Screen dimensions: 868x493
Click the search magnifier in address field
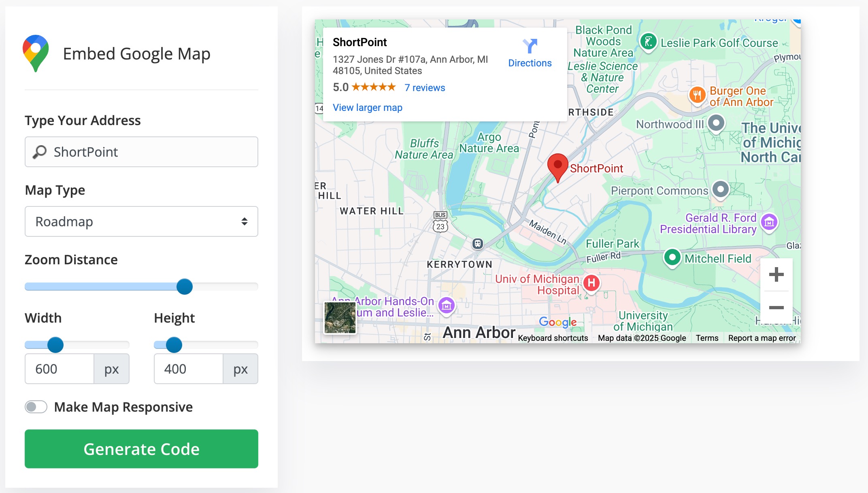click(x=40, y=152)
